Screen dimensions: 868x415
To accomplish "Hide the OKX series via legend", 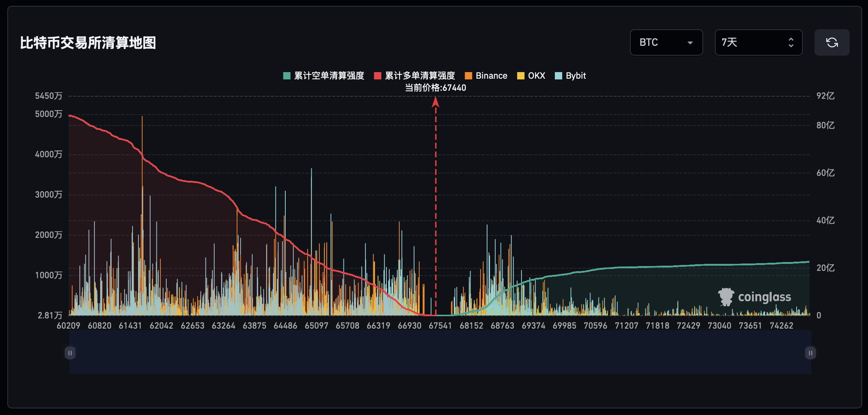I will tap(531, 76).
